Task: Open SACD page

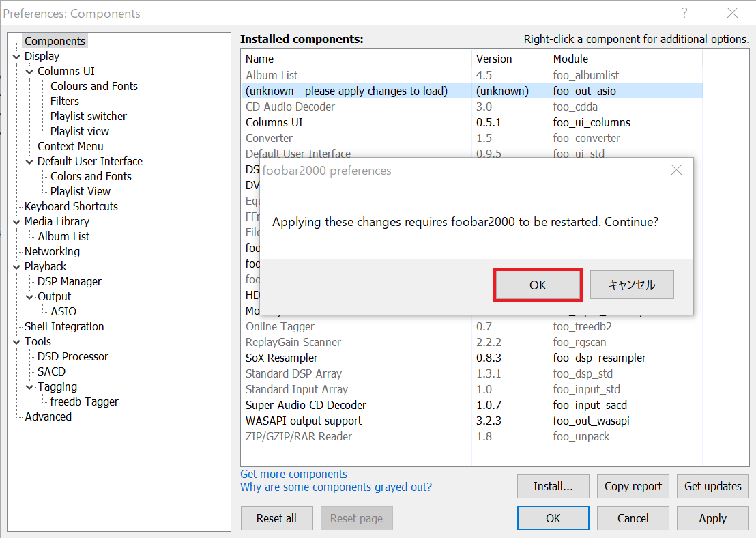Action: click(x=52, y=371)
